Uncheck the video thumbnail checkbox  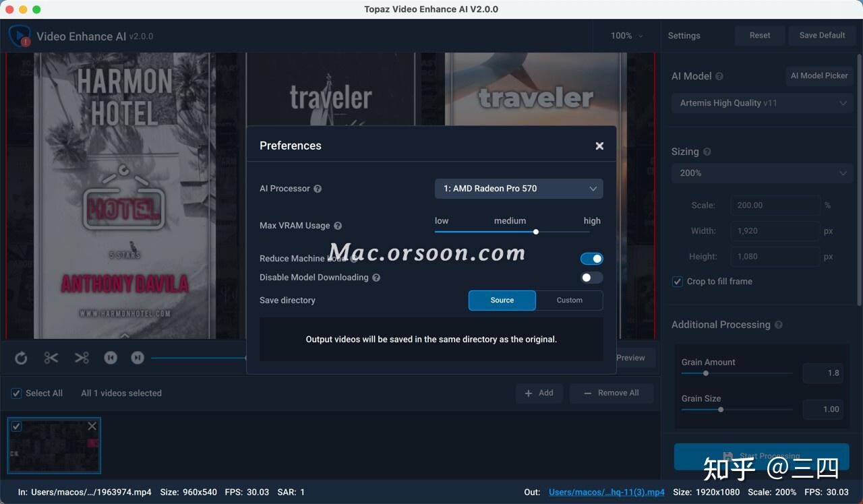tap(16, 427)
